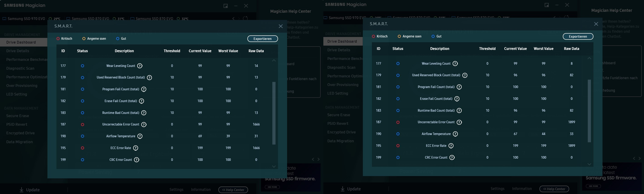Viewport: 644px width, 194px height.
Task: Click the scroll-down chevron of right S.M.A.R.T. table
Action: 590,164
